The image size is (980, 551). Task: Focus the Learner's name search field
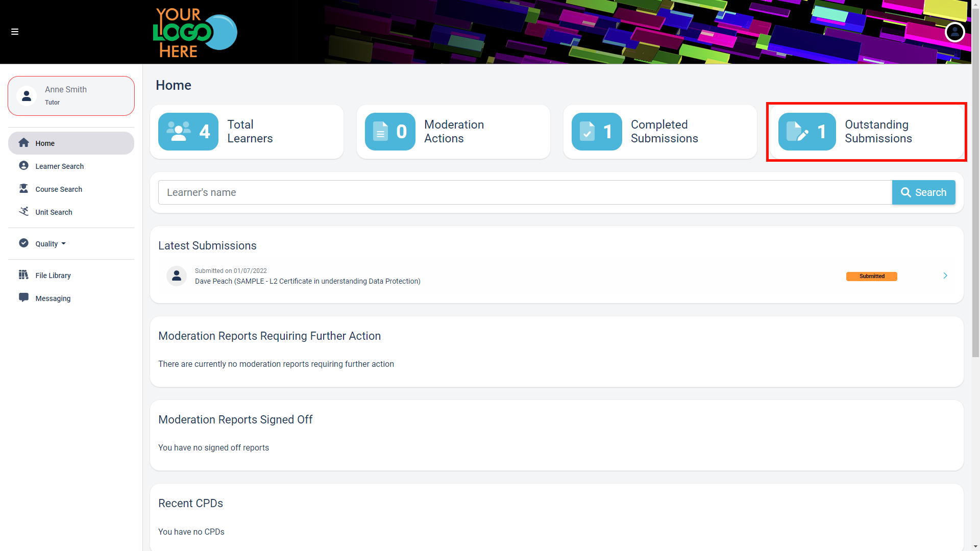tap(525, 192)
